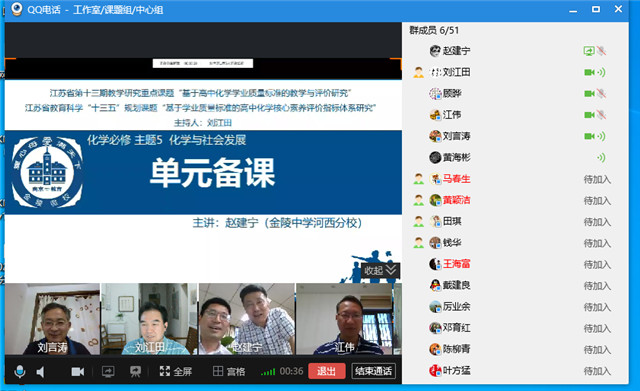Click 刘江田 green camera icon
Viewport: 640px width, 391px height.
click(x=589, y=72)
